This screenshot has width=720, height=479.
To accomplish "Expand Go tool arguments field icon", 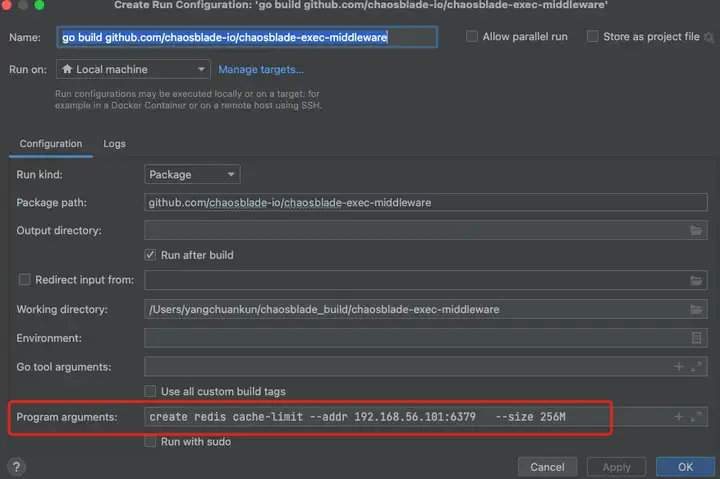I will coord(696,366).
